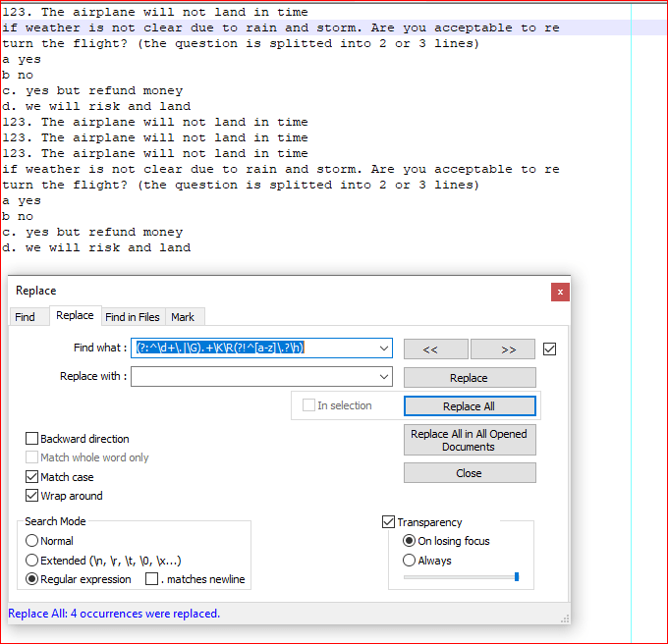
Task: Click Replace All in All Opened Documents
Action: point(470,440)
